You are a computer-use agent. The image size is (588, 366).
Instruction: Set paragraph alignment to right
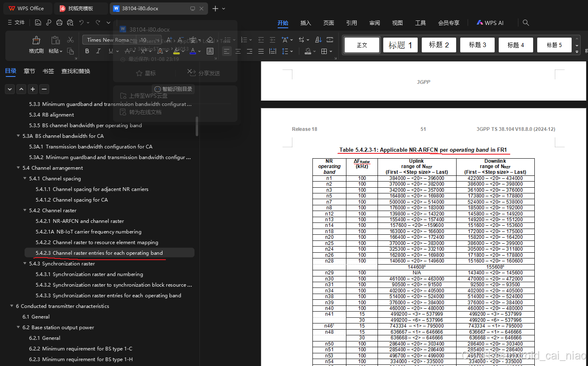tap(249, 51)
